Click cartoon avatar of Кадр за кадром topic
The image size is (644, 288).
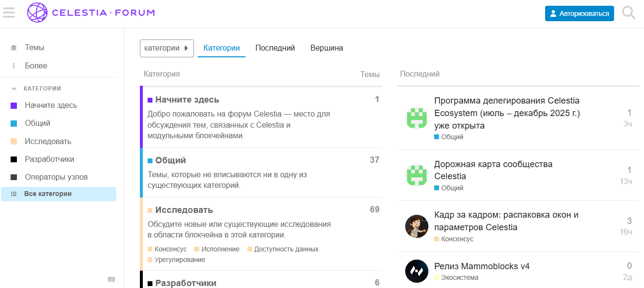coord(417,226)
